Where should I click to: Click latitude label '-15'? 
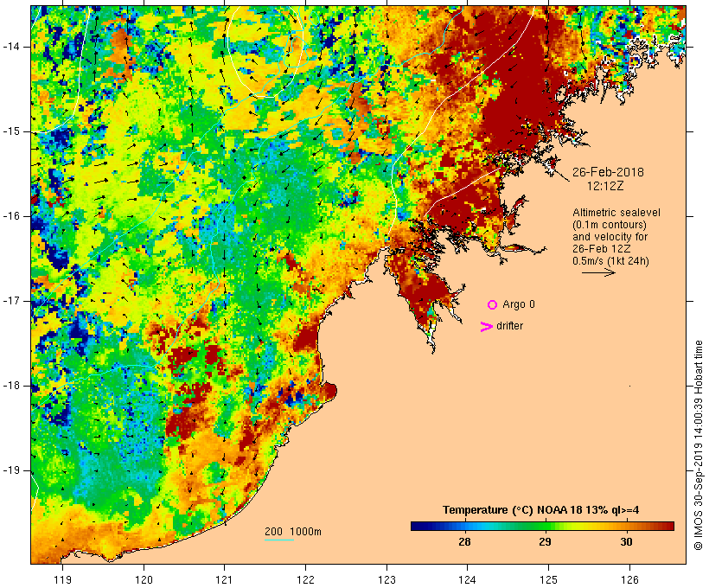[x=11, y=131]
